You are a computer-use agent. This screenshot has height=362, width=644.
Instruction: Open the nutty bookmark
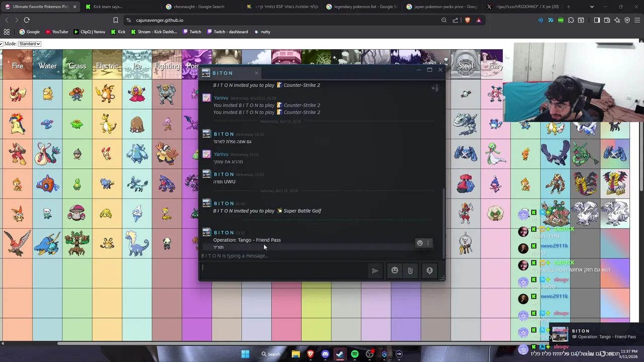click(262, 32)
